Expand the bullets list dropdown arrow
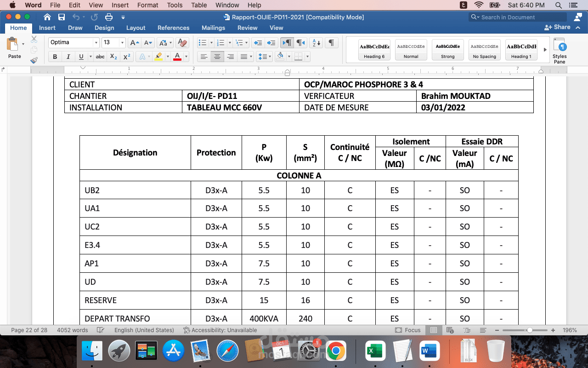Screen dimensions: 588x368 pyautogui.click(x=211, y=43)
